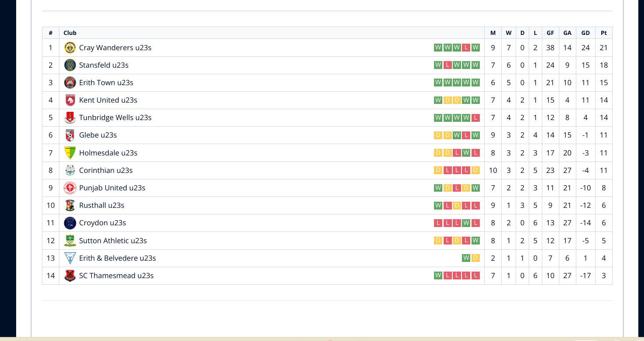
Task: Open Kent United u23s club name
Action: coord(108,100)
